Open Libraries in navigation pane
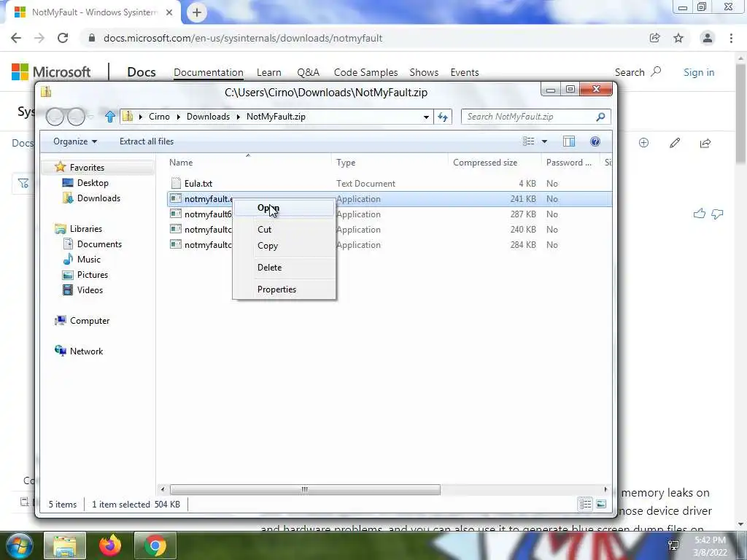747x560 pixels. tap(86, 228)
